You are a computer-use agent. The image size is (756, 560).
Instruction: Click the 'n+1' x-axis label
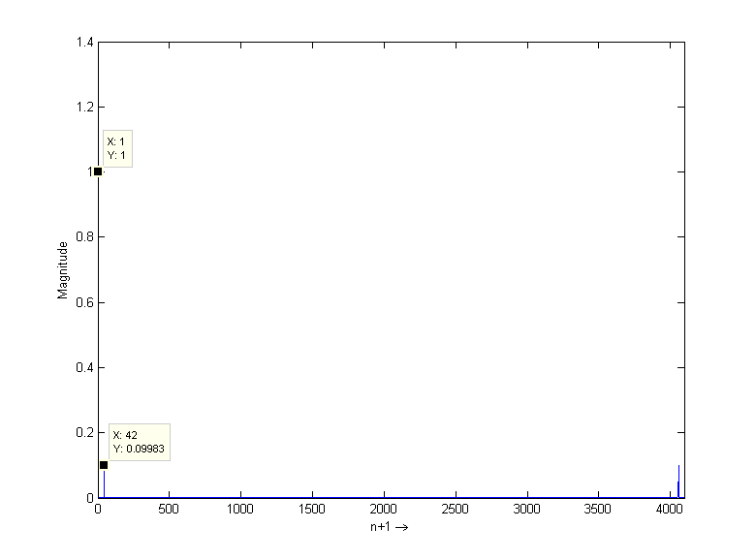pos(389,527)
